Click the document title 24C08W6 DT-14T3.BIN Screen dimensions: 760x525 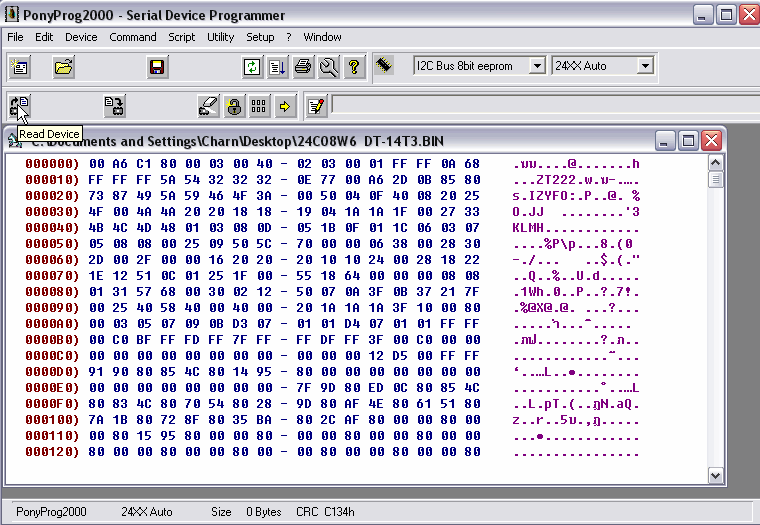point(370,141)
